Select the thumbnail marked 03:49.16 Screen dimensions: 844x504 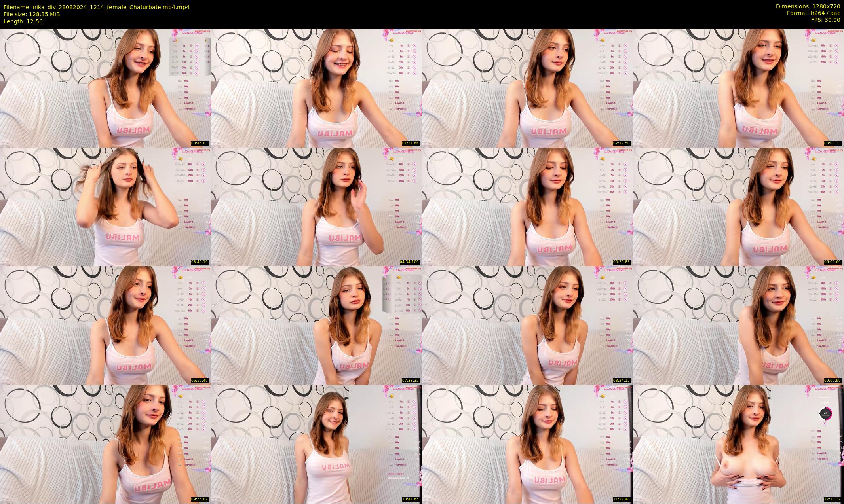(x=105, y=207)
